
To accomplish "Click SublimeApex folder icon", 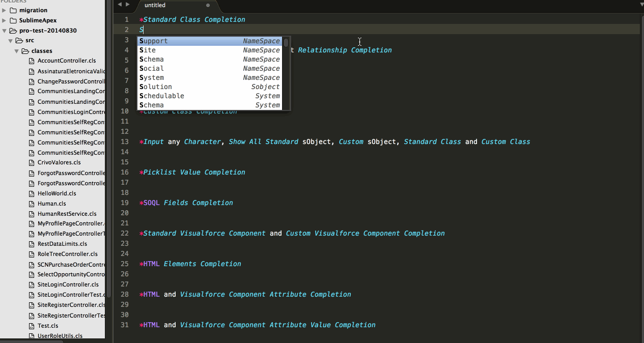I will (13, 20).
